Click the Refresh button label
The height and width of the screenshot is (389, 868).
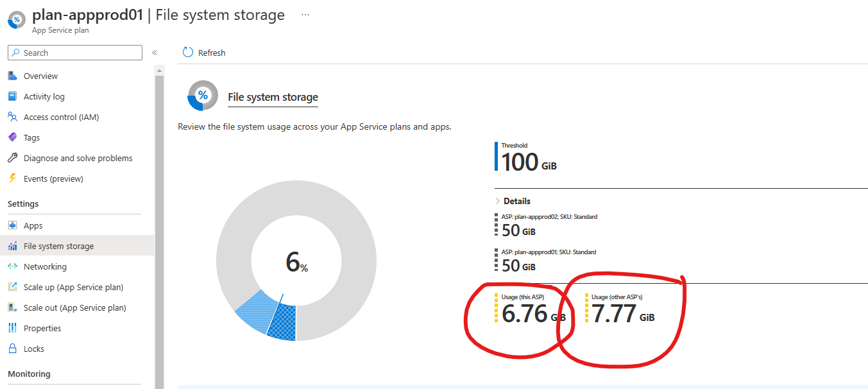(212, 53)
